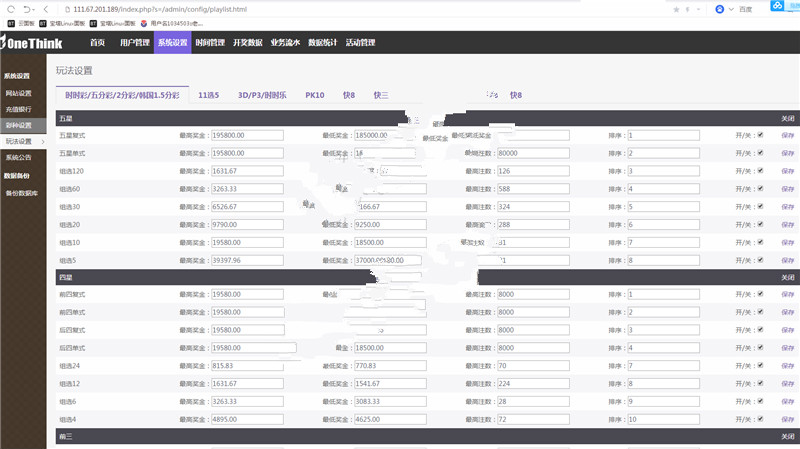Open the 用户管理 top menu
The image size is (800, 449).
tap(134, 43)
